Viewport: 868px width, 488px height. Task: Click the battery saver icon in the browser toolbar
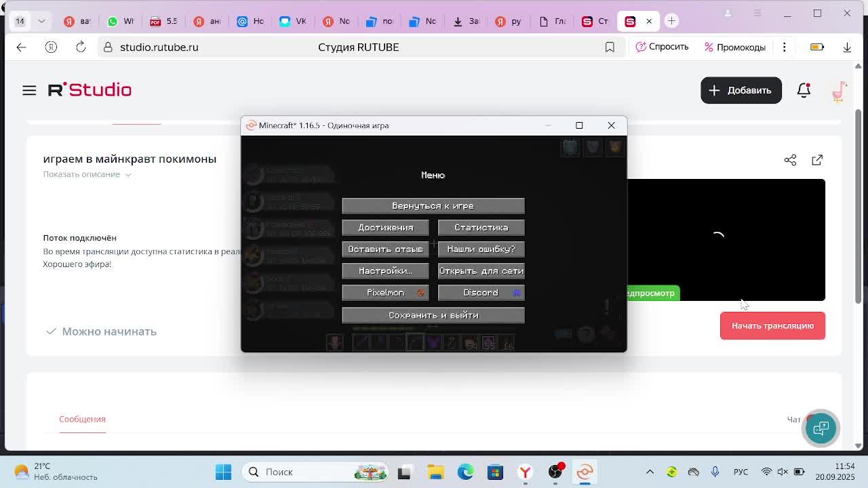(x=817, y=47)
